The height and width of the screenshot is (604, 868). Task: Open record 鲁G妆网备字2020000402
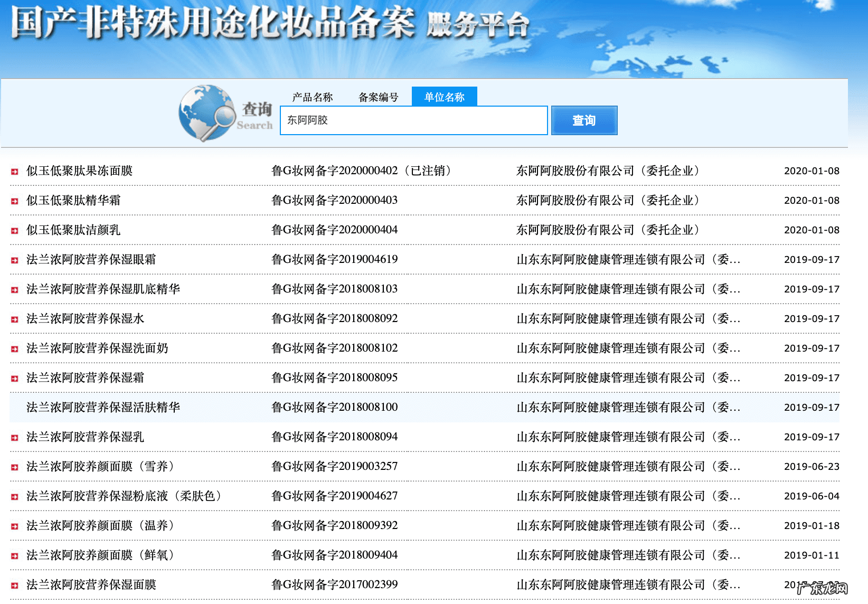pos(362,171)
